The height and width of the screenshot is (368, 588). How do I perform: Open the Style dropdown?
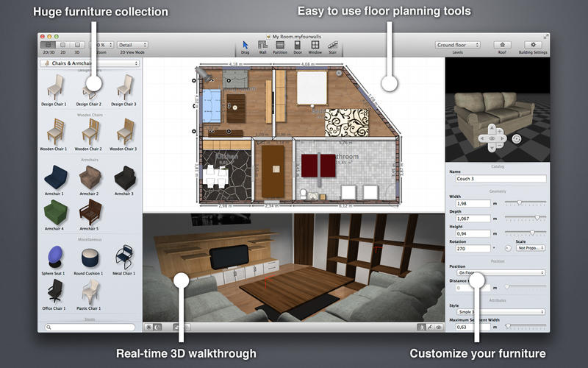[x=496, y=311]
